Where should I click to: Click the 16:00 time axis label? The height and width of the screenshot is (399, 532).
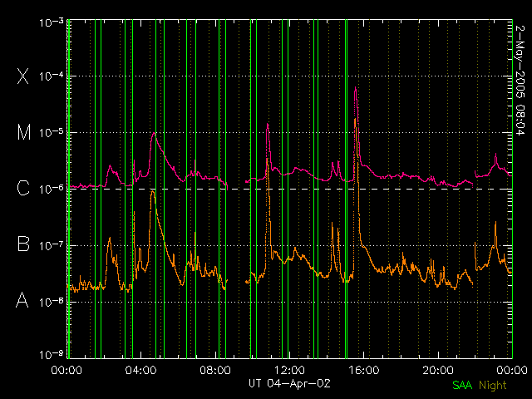(364, 370)
